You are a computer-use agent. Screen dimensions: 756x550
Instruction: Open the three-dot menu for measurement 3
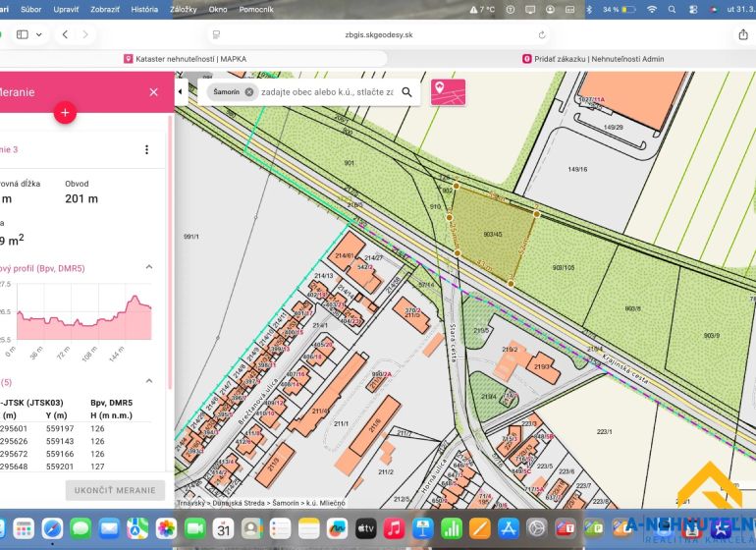coord(146,150)
